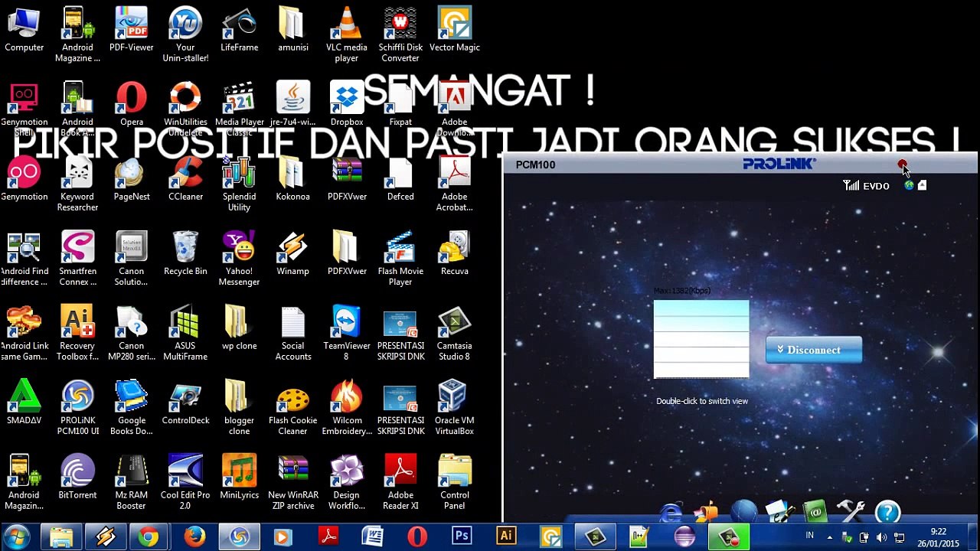Click the 'Double-click to switch view' text
Viewport: 980px width, 551px height.
click(702, 401)
